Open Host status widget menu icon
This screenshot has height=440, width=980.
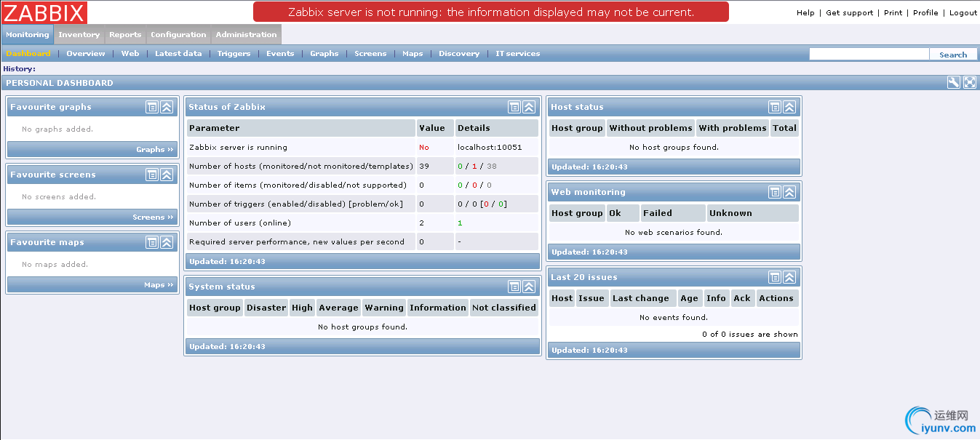tap(775, 107)
